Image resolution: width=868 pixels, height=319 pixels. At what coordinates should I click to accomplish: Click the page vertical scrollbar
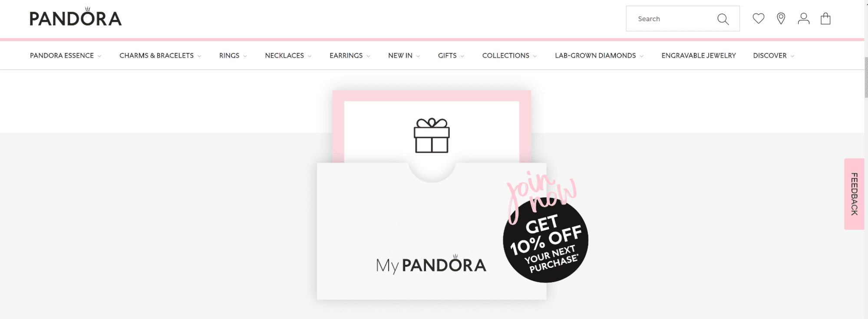(866, 159)
